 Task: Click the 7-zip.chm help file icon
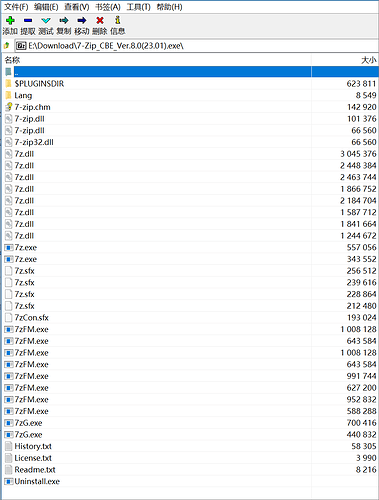point(9,107)
